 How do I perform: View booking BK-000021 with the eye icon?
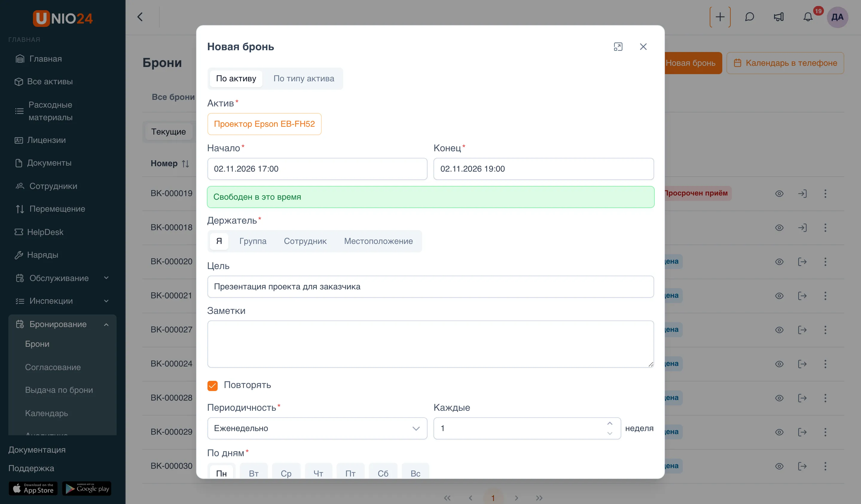[779, 296]
